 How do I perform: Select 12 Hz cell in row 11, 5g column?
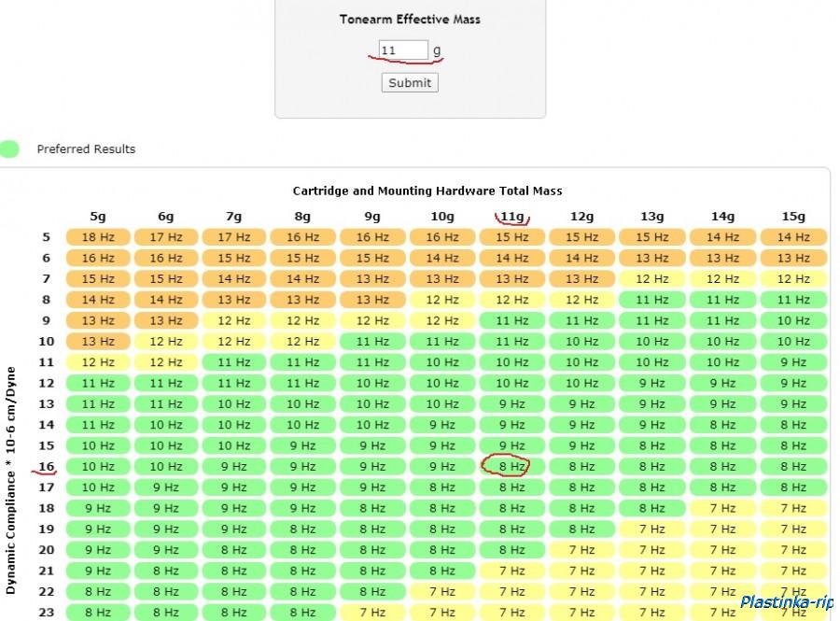(98, 362)
